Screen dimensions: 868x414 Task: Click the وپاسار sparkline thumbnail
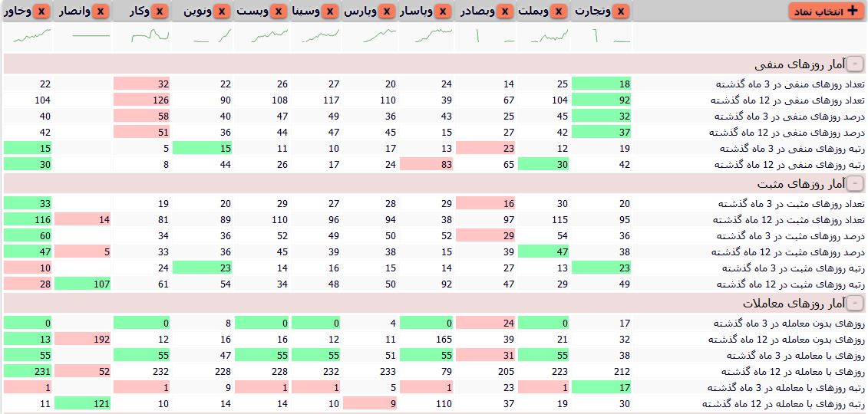coord(428,36)
